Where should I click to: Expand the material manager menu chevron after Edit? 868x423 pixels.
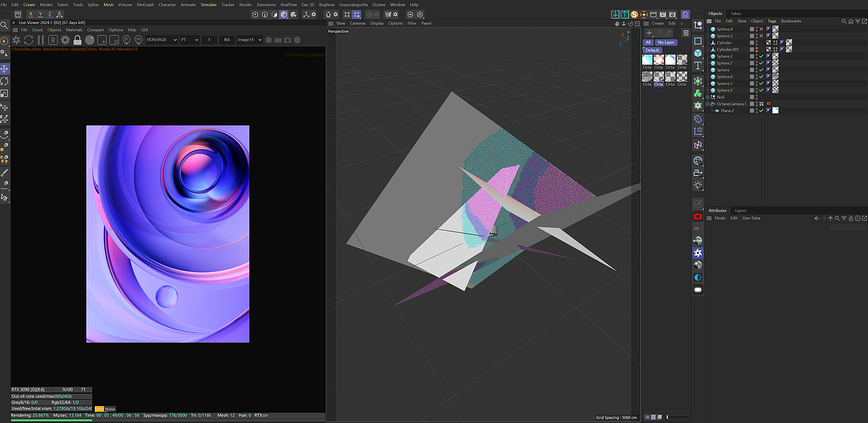coord(682,23)
